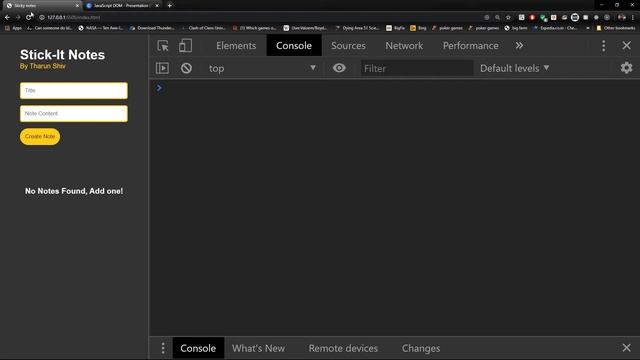Open console settings gear icon
The image size is (640, 360).
627,68
